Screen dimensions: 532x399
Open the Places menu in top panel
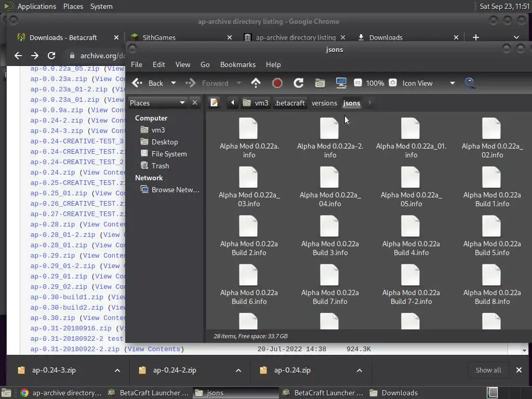(x=73, y=6)
